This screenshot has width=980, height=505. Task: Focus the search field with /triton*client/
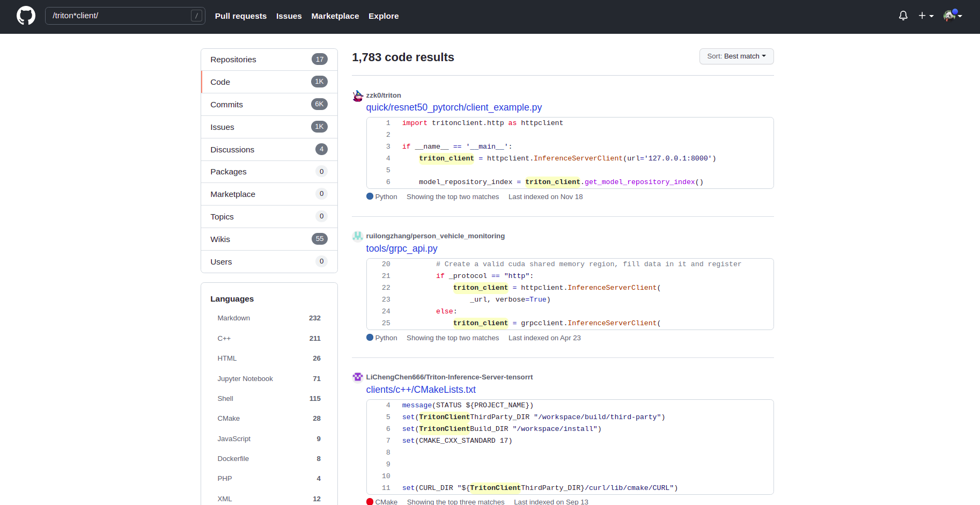pos(125,16)
